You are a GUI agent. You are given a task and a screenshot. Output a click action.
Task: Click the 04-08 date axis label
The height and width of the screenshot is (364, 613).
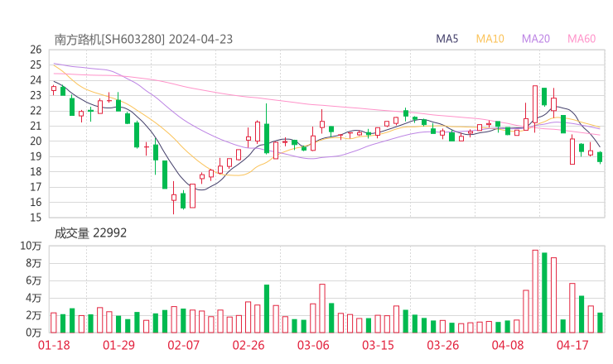coord(508,345)
